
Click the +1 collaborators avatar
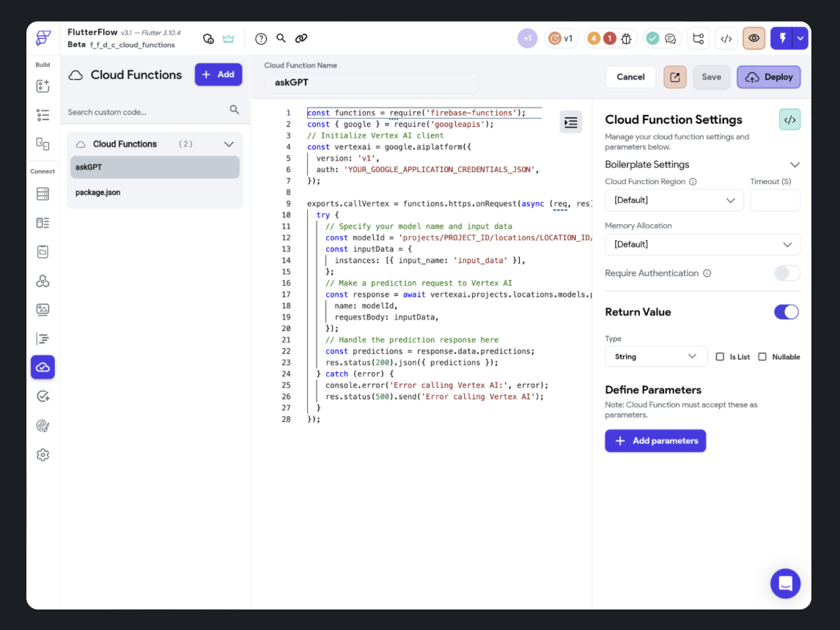point(527,39)
